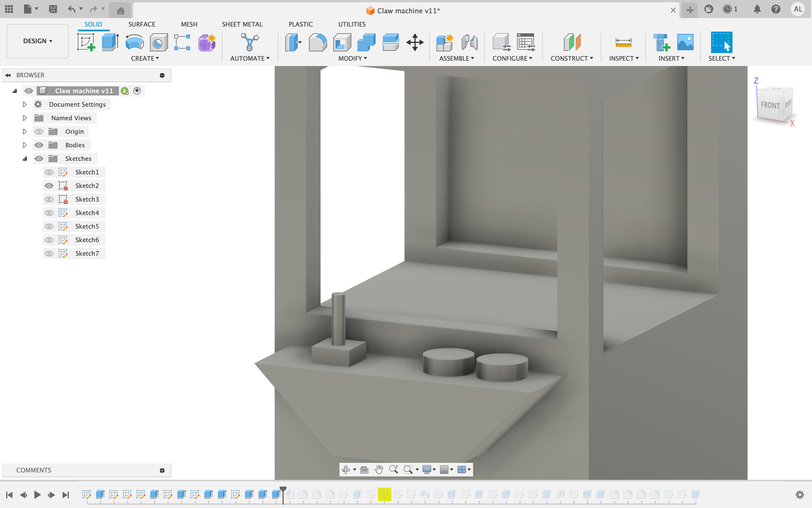Switch to the SURFACE tab
Image resolution: width=812 pixels, height=508 pixels.
pos(142,24)
